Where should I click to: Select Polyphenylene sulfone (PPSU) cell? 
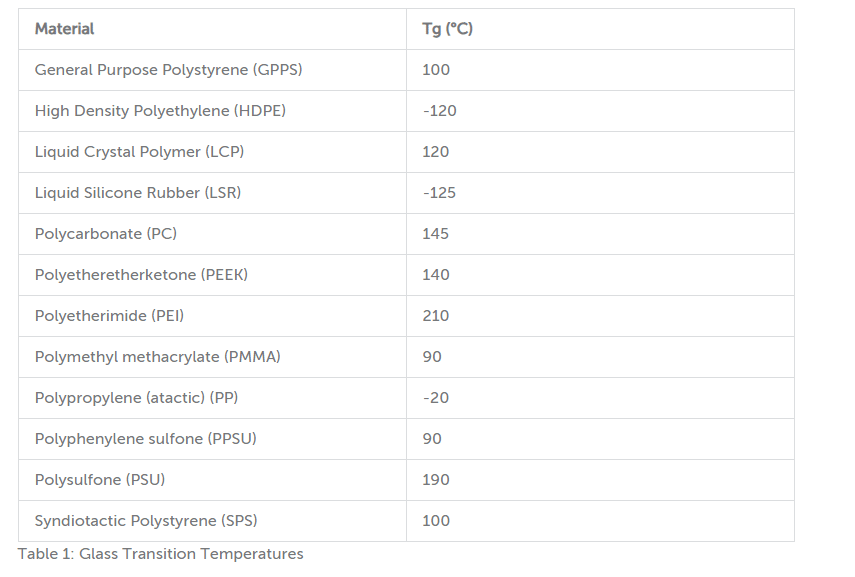[212, 439]
